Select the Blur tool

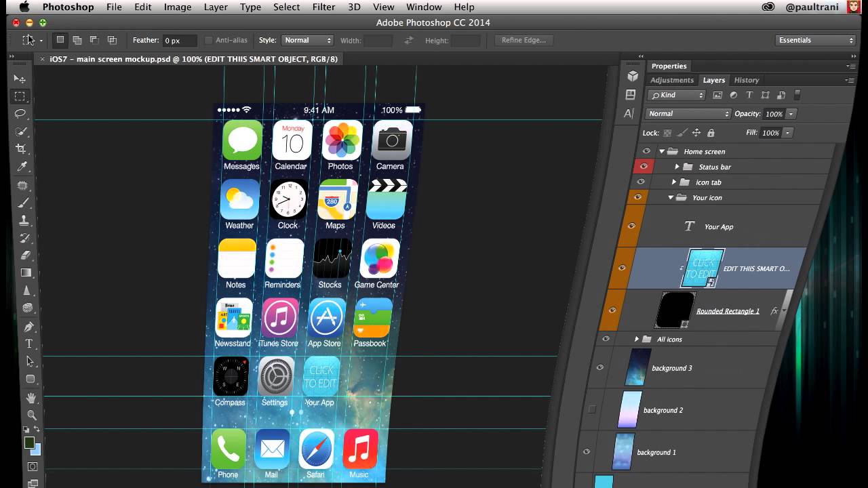pos(27,291)
